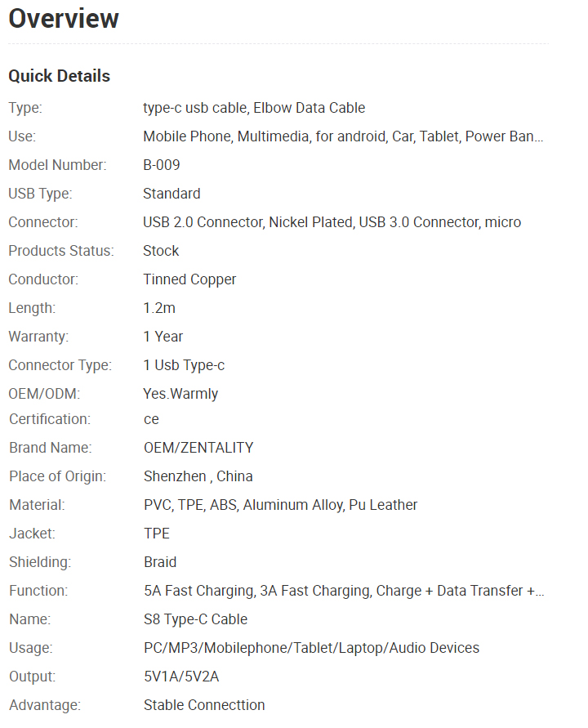Click the Brand Name OEM/ZENTALITY
This screenshot has width=588, height=728.
pos(198,448)
